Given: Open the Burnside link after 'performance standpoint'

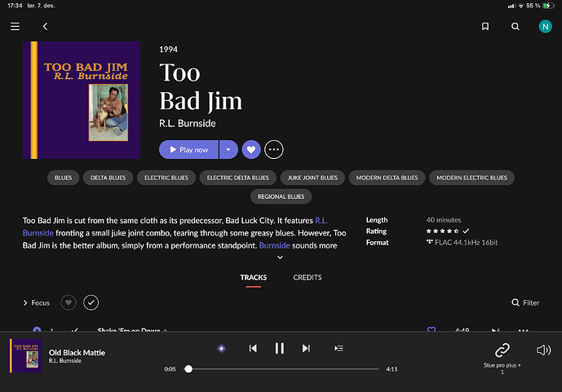Looking at the screenshot, I should (x=275, y=245).
